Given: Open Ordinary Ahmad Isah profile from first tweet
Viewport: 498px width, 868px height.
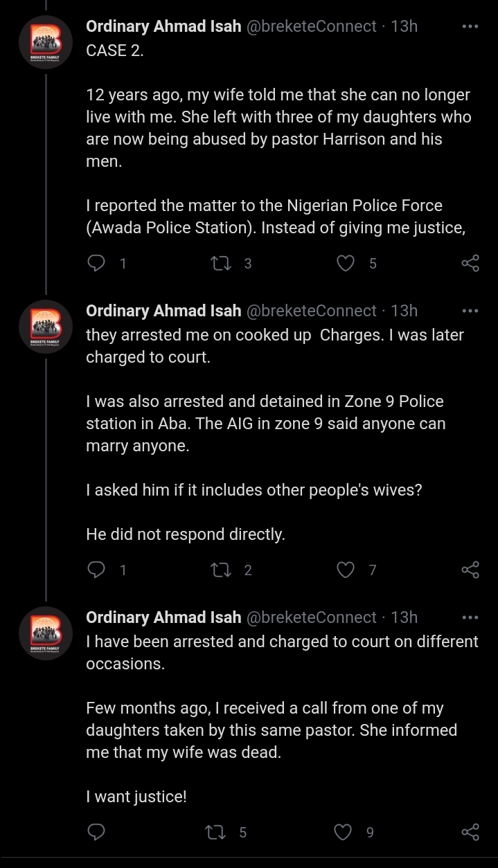Looking at the screenshot, I should (x=163, y=26).
